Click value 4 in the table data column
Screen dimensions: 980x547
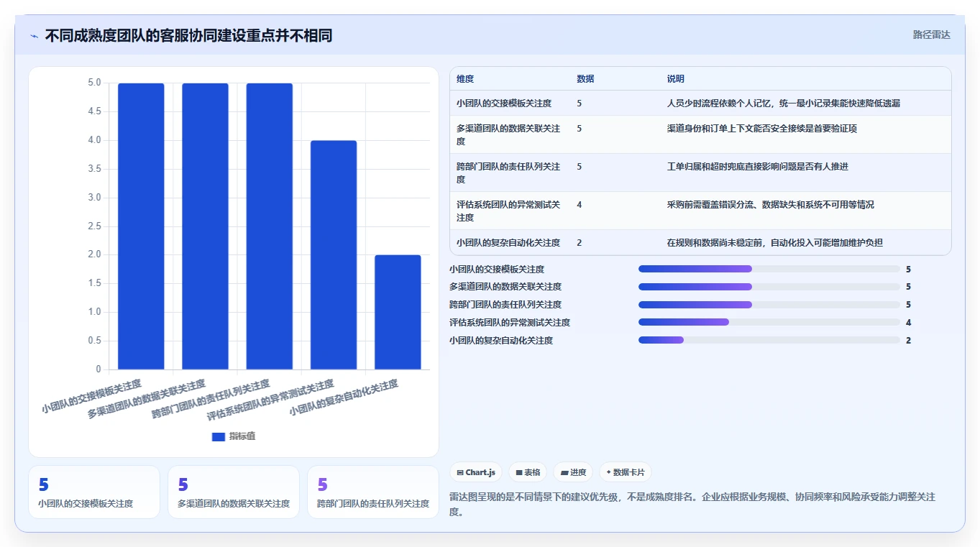[580, 205]
